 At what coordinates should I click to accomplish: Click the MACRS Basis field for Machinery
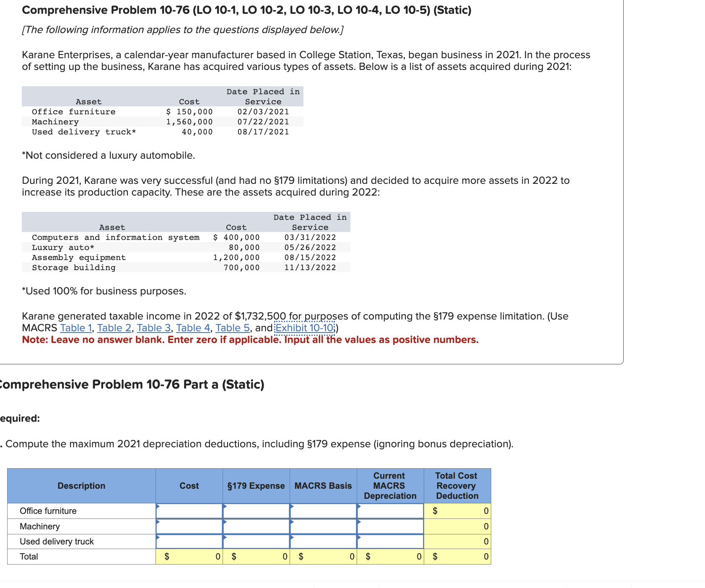click(323, 526)
